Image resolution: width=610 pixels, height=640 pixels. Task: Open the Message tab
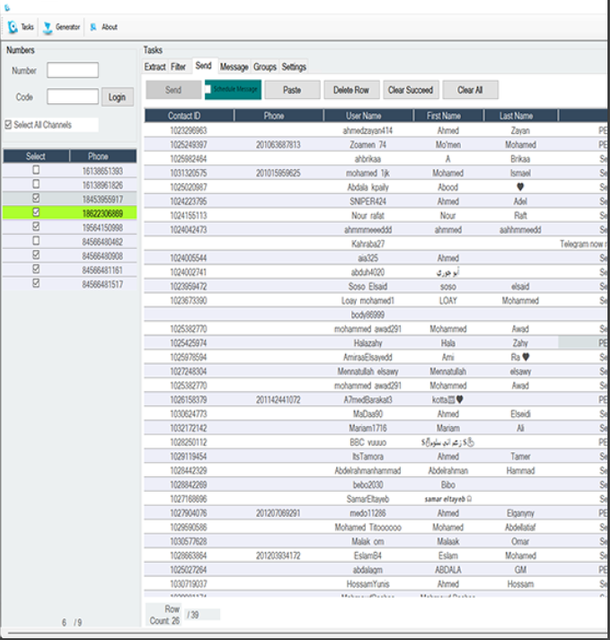pyautogui.click(x=234, y=67)
